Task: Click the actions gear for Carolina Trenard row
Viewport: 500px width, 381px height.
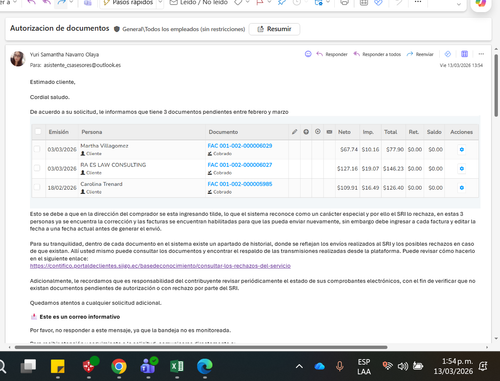Action: pyautogui.click(x=462, y=188)
